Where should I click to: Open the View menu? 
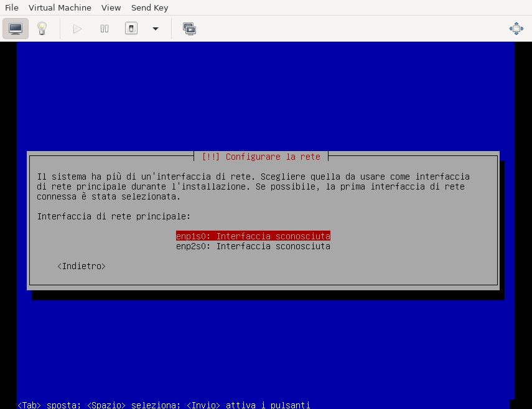click(111, 7)
